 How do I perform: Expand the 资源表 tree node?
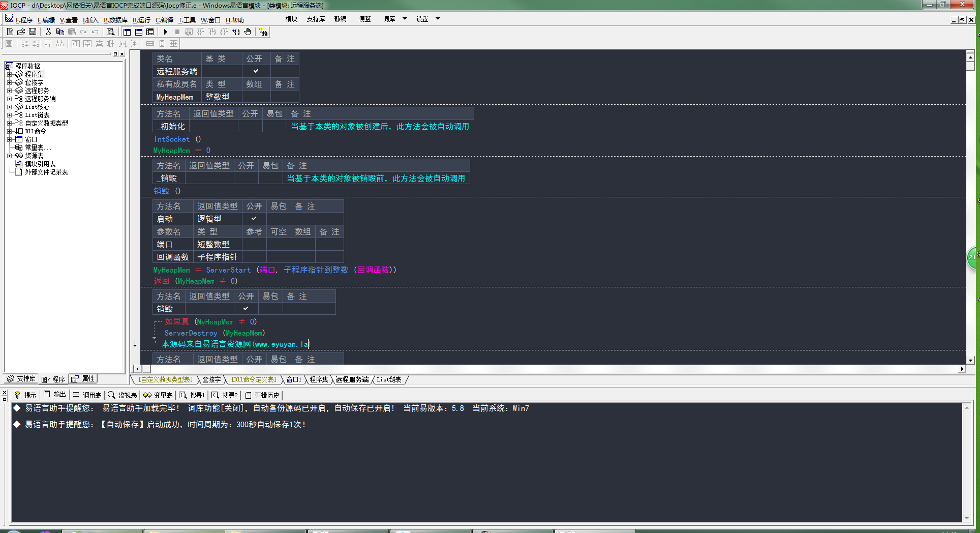[x=9, y=156]
